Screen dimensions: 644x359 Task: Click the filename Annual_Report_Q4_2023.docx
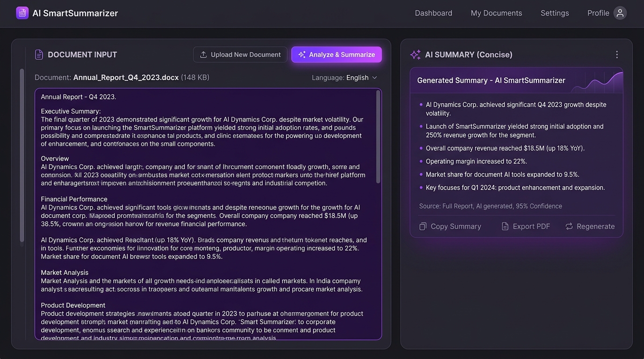coord(126,78)
